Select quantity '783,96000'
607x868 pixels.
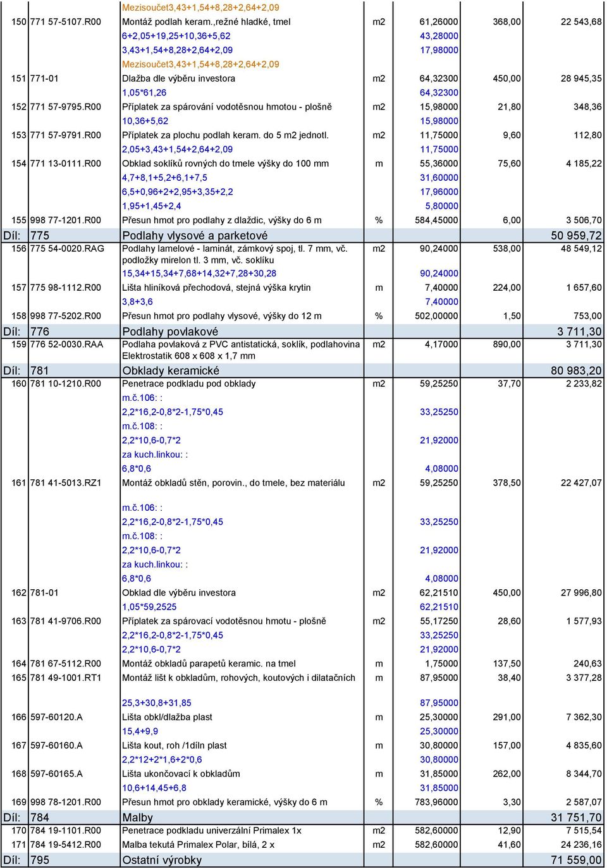(436, 802)
